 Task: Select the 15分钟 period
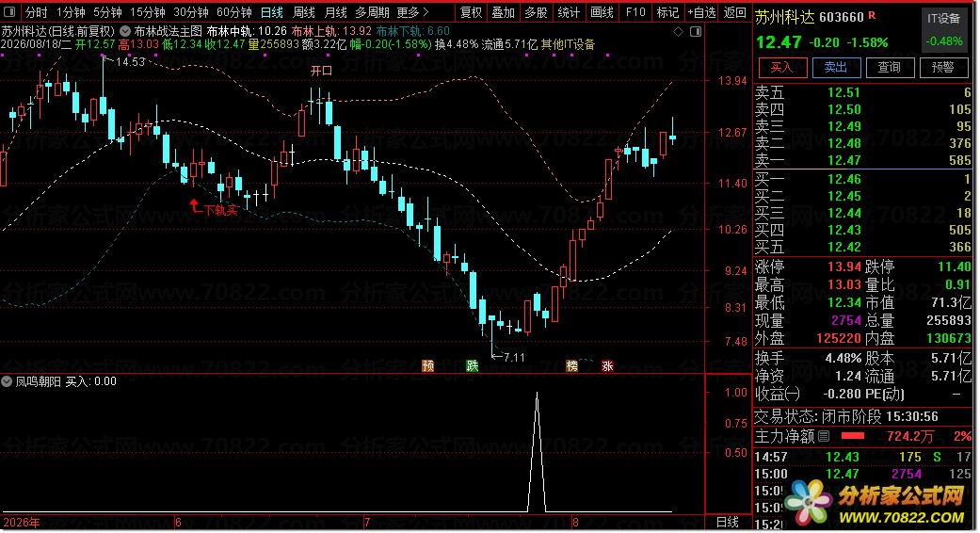(148, 12)
